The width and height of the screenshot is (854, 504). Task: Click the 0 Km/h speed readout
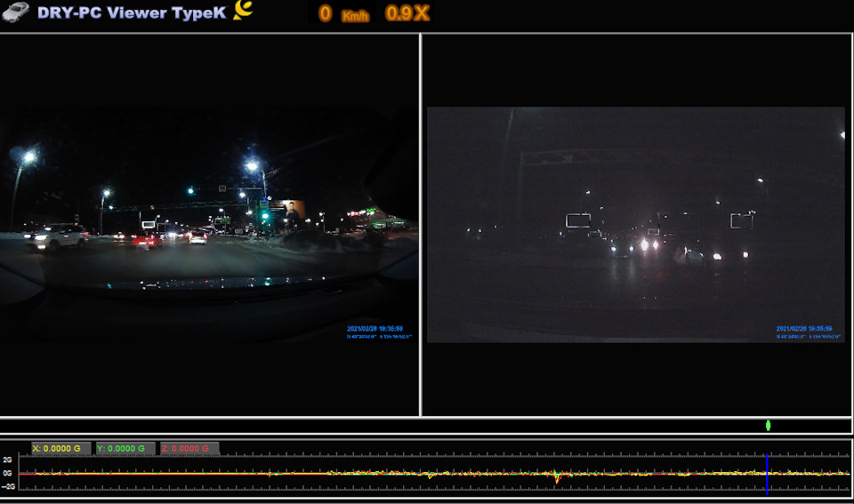click(x=343, y=13)
